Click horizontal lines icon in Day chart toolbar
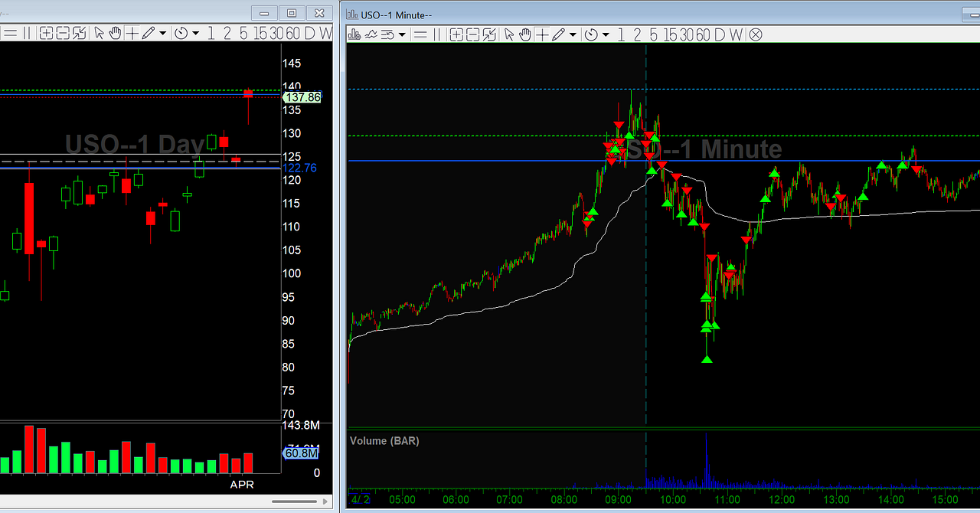 (10, 33)
